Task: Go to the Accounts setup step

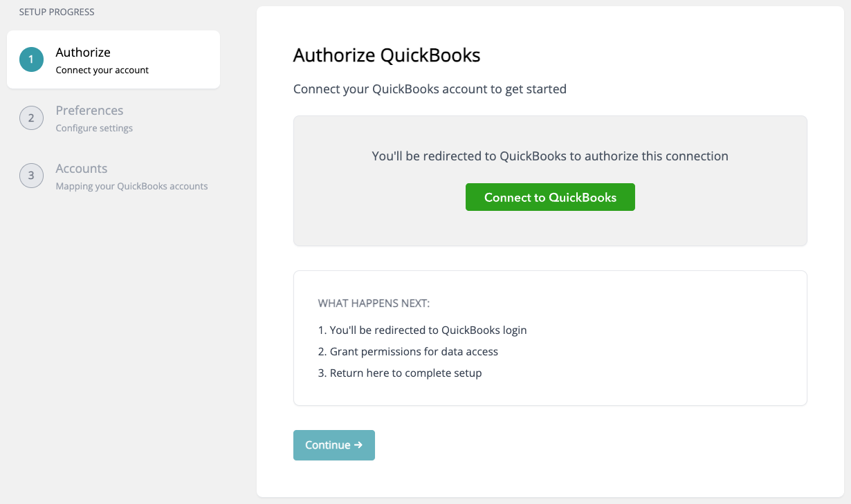Action: coord(113,176)
